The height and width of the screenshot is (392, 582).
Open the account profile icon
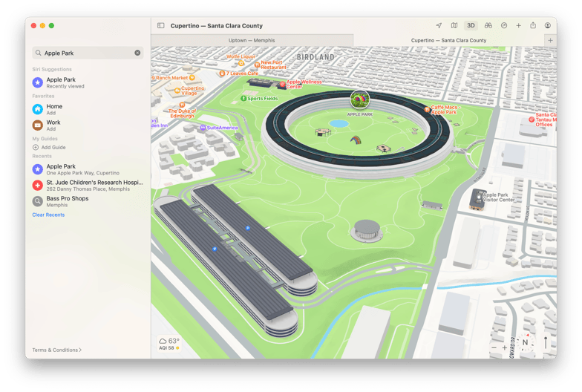[548, 25]
